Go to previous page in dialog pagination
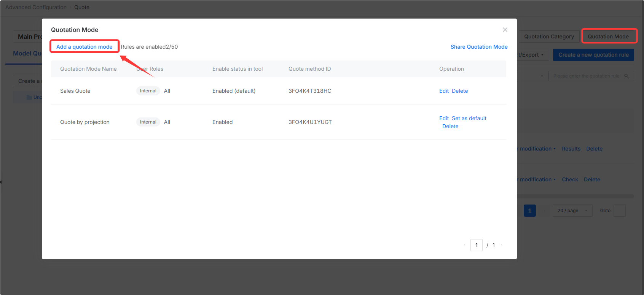644x295 pixels. click(464, 245)
